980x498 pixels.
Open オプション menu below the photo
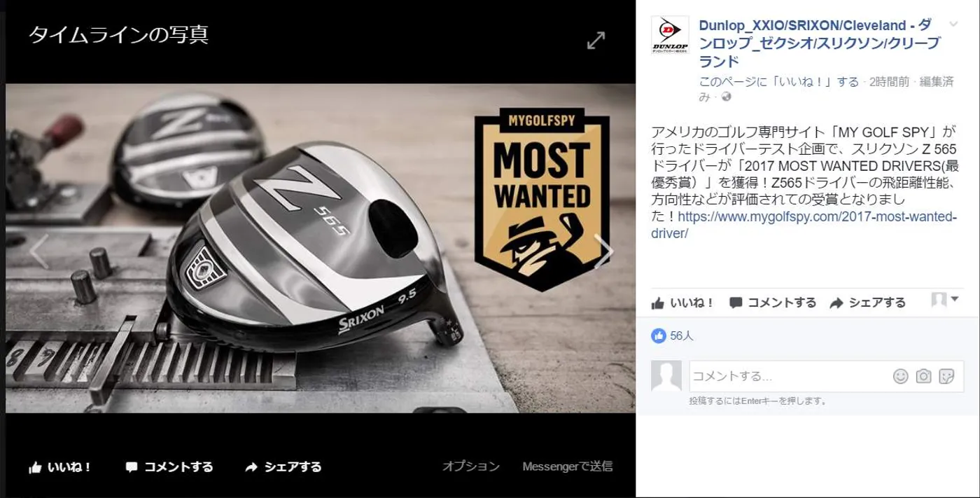point(471,466)
